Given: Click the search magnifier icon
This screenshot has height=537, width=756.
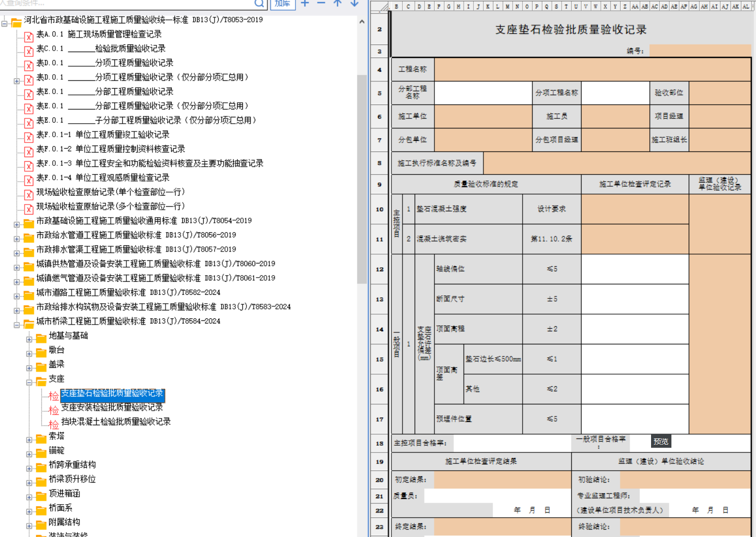Looking at the screenshot, I should tap(259, 4).
